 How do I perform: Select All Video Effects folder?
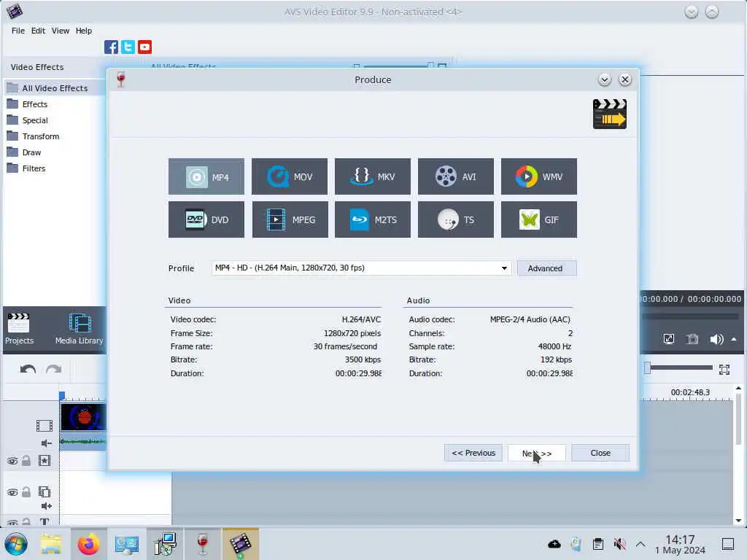pos(55,88)
